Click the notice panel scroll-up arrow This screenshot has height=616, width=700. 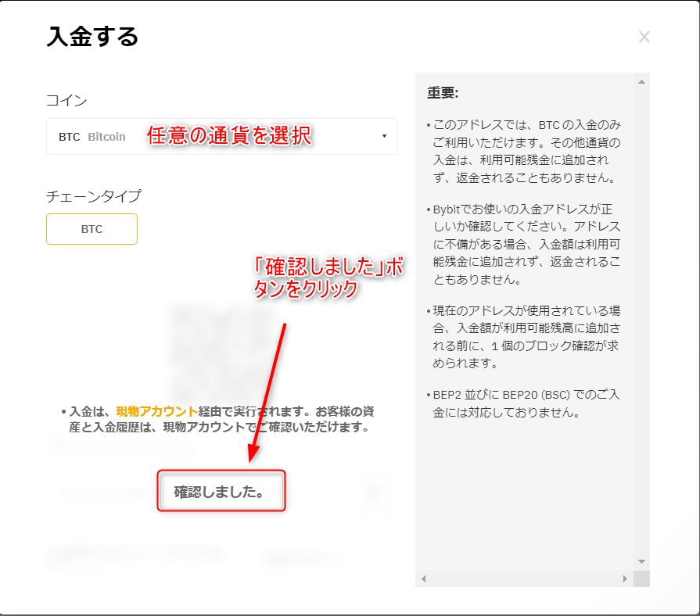(x=641, y=82)
